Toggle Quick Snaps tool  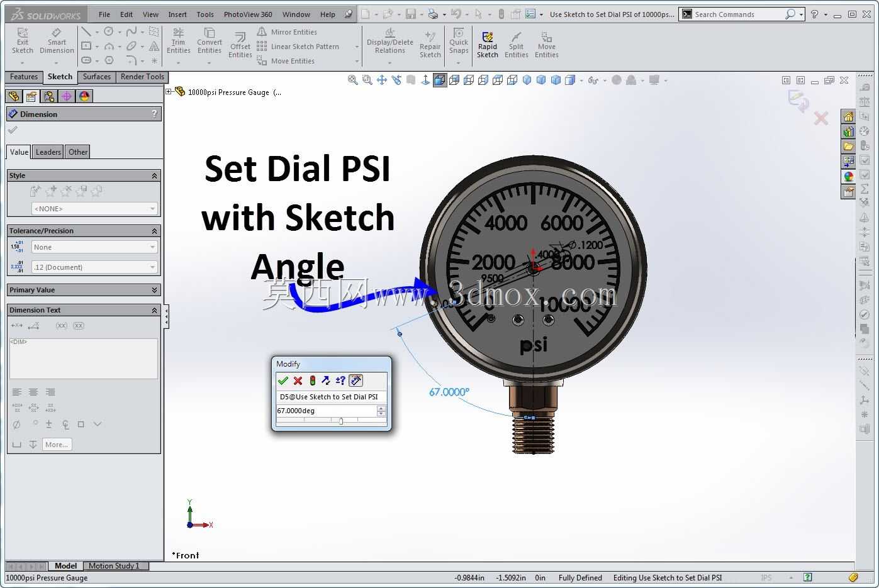(x=459, y=42)
